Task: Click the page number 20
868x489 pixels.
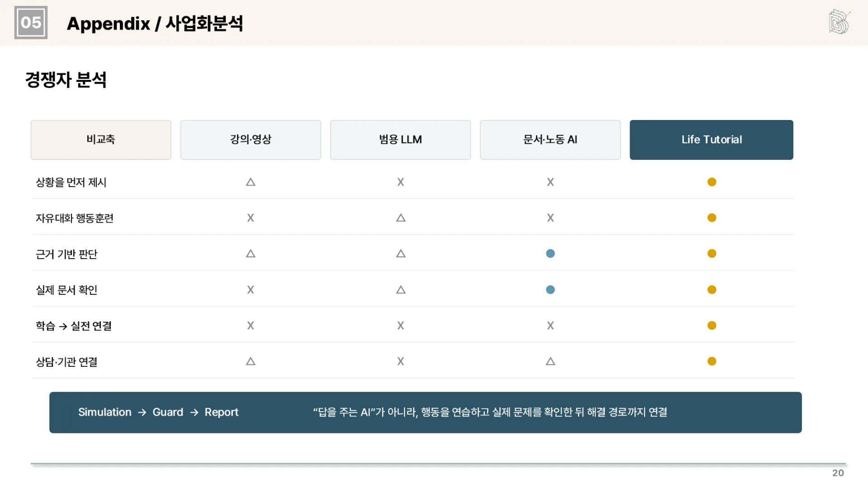Action: pyautogui.click(x=838, y=473)
